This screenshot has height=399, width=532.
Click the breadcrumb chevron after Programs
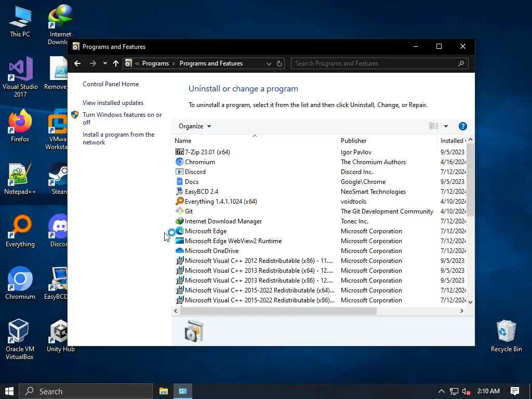(174, 63)
